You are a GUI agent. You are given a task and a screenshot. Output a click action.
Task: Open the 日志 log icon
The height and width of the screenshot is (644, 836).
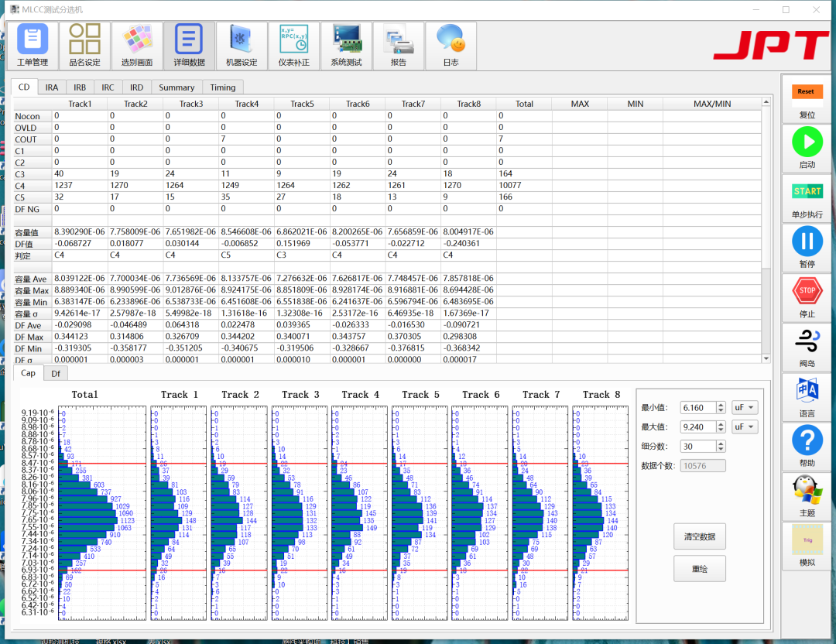[451, 46]
